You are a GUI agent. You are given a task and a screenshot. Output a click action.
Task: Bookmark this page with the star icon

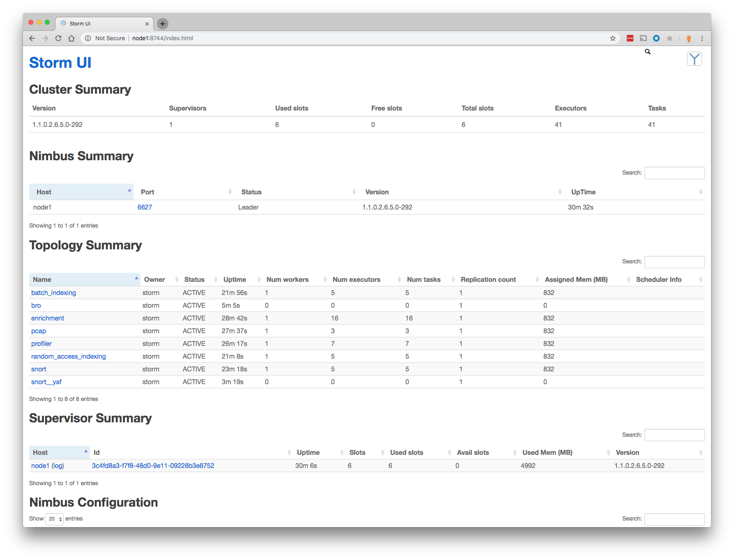coord(613,38)
